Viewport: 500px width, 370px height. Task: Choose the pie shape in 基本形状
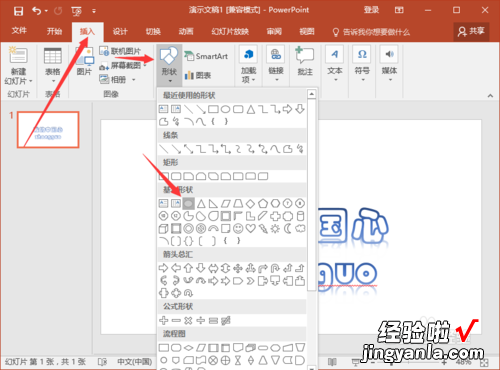[188, 216]
